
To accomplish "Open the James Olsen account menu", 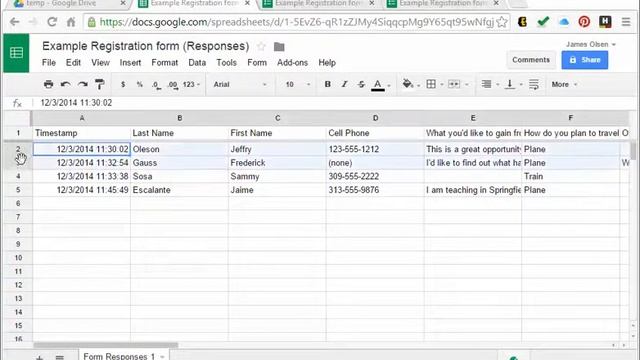I will (591, 44).
